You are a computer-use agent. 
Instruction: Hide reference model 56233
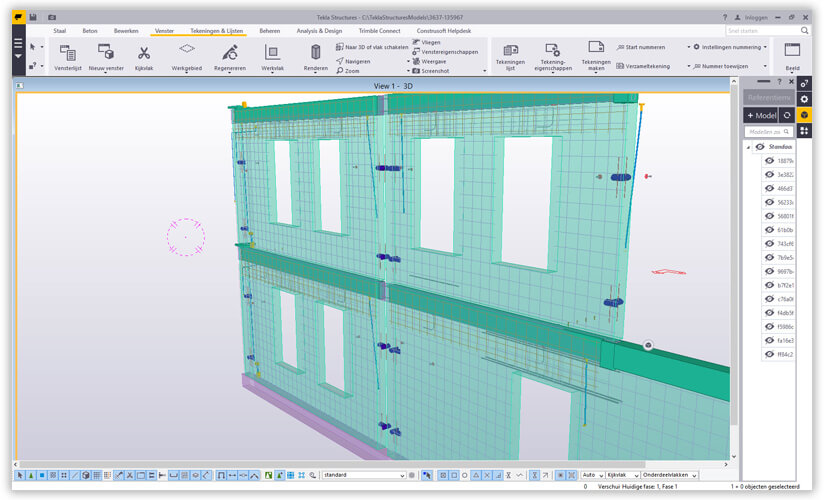pyautogui.click(x=769, y=202)
